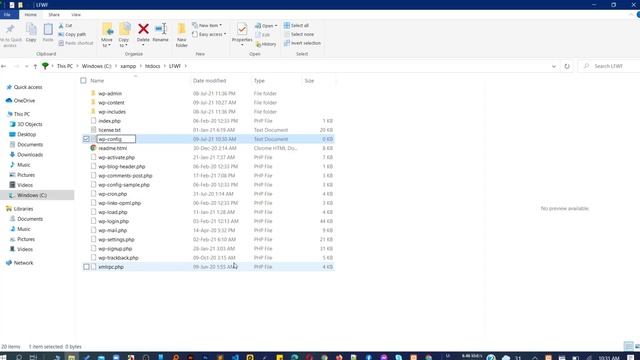Open the Recent locations dropdown arrow
The height and width of the screenshot is (360, 640).
pyautogui.click(x=27, y=66)
